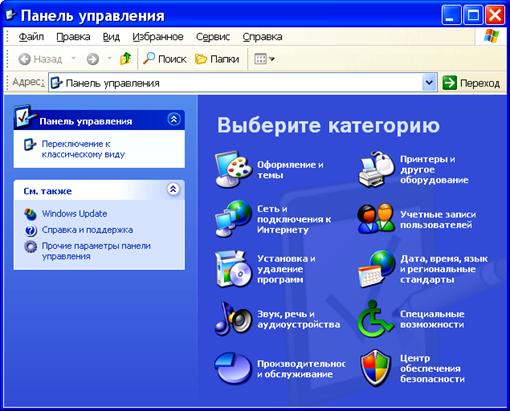
Task: Collapse the Панель управления sidebar pane
Action: coord(174,119)
